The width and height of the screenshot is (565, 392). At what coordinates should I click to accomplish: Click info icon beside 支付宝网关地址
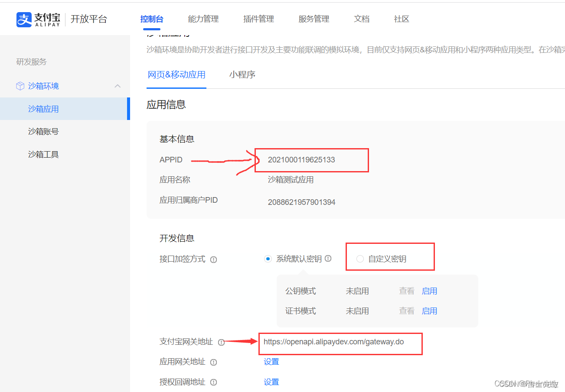click(221, 342)
